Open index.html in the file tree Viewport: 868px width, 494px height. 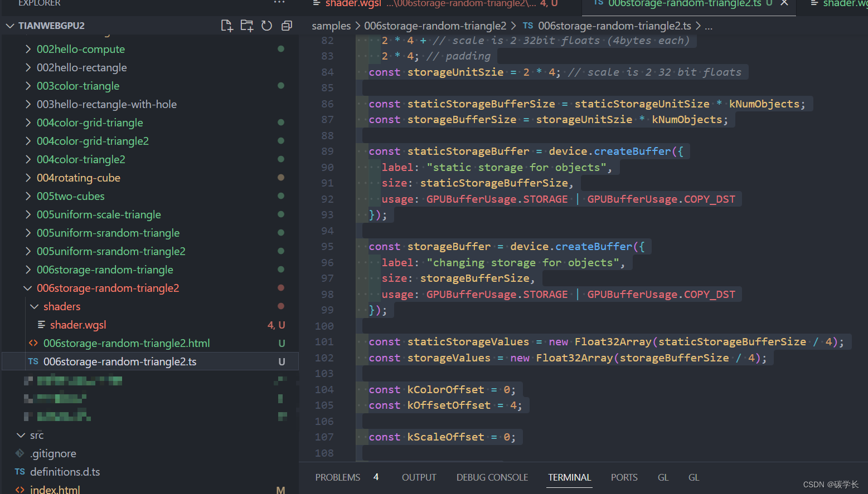[x=55, y=490]
